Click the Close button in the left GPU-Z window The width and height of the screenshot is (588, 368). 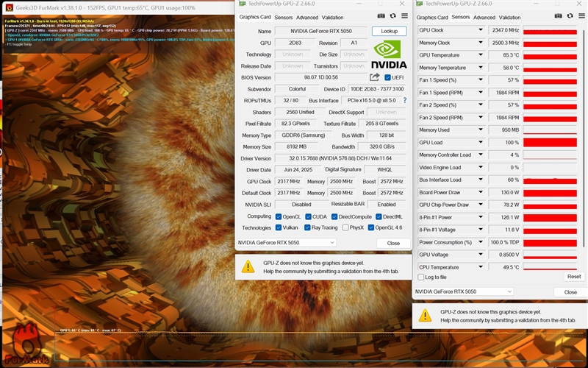click(x=393, y=243)
